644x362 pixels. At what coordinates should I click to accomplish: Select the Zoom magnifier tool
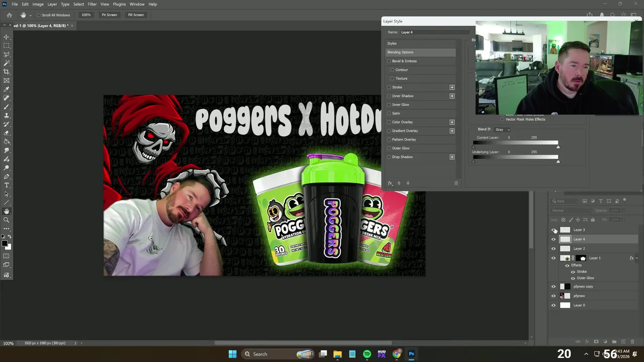pyautogui.click(x=7, y=220)
